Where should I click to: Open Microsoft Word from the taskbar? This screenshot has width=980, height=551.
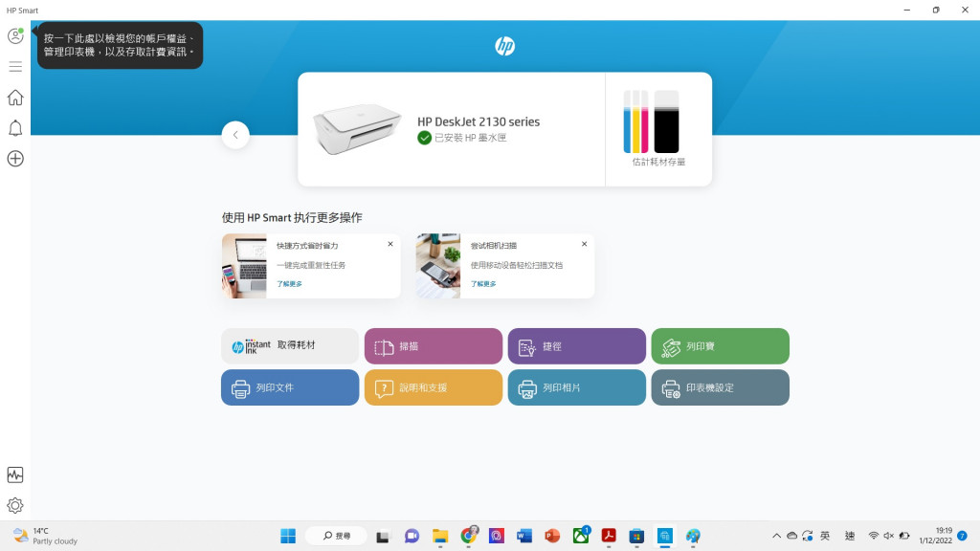coord(524,536)
